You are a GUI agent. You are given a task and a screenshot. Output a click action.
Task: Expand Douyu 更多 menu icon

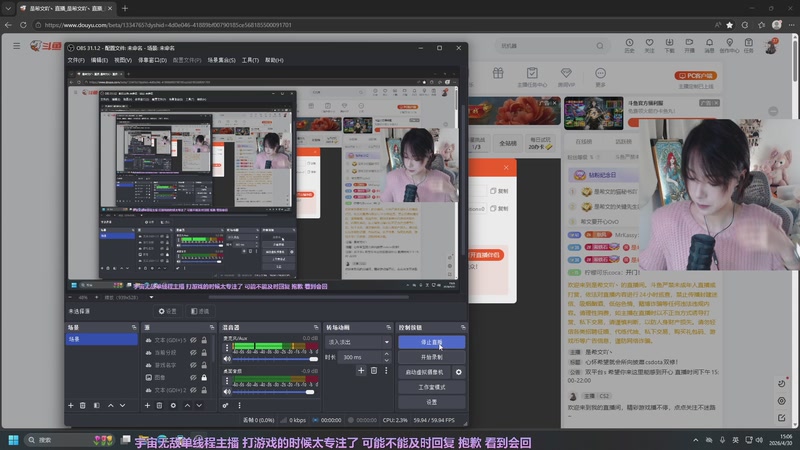(x=601, y=73)
